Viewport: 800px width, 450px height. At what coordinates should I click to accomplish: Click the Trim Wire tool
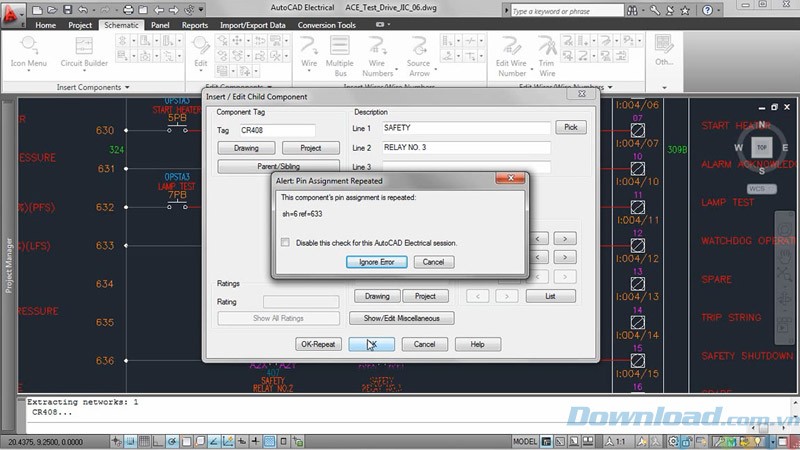pos(547,52)
